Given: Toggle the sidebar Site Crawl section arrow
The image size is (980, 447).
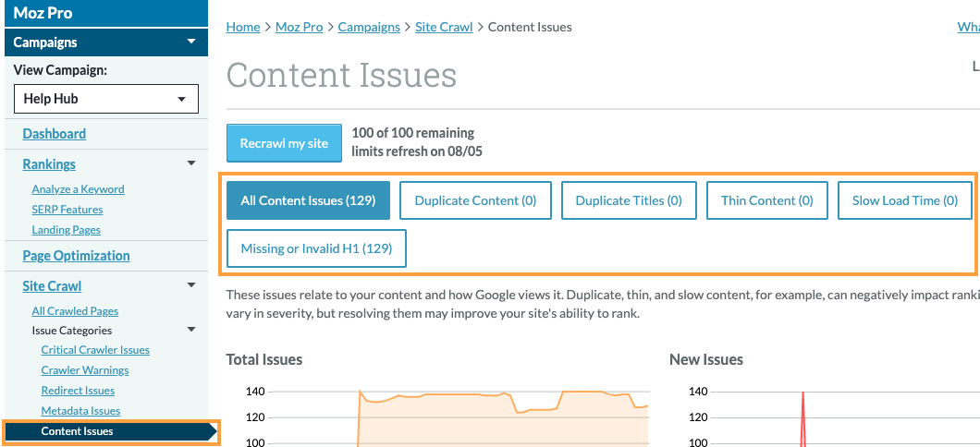Looking at the screenshot, I should click(191, 285).
